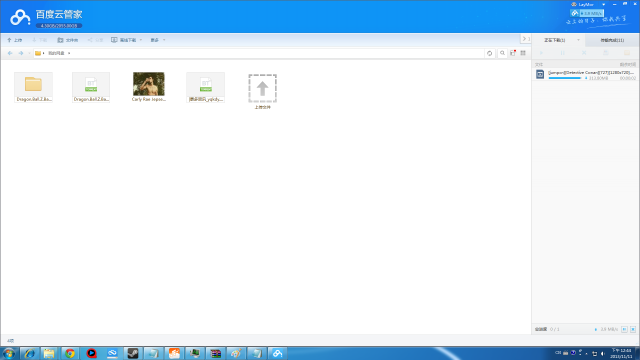The width and height of the screenshot is (640, 360).
Task: Select the Dragon.Ball.Z torrent file
Action: coord(91,87)
